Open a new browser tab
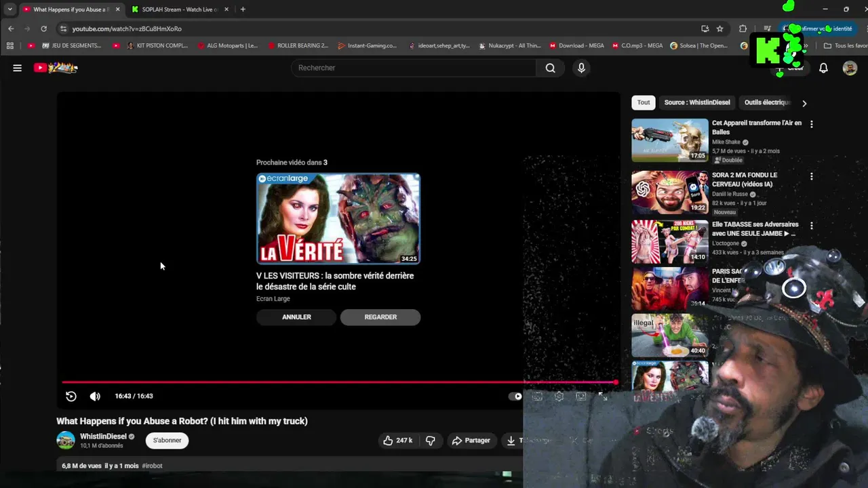The width and height of the screenshot is (868, 488). (x=243, y=9)
